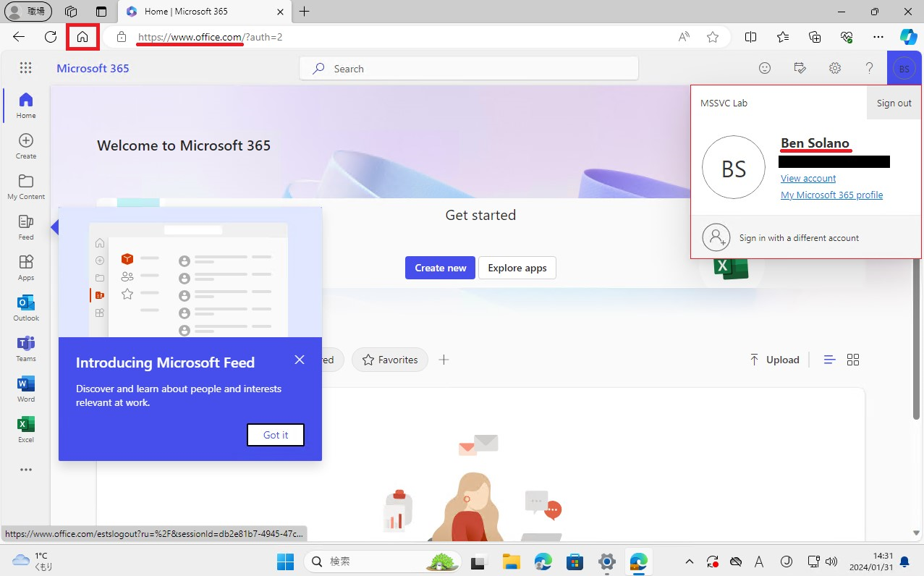Viewport: 924px width, 576px height.
Task: Open the Edge workspaces icon
Action: click(x=71, y=12)
